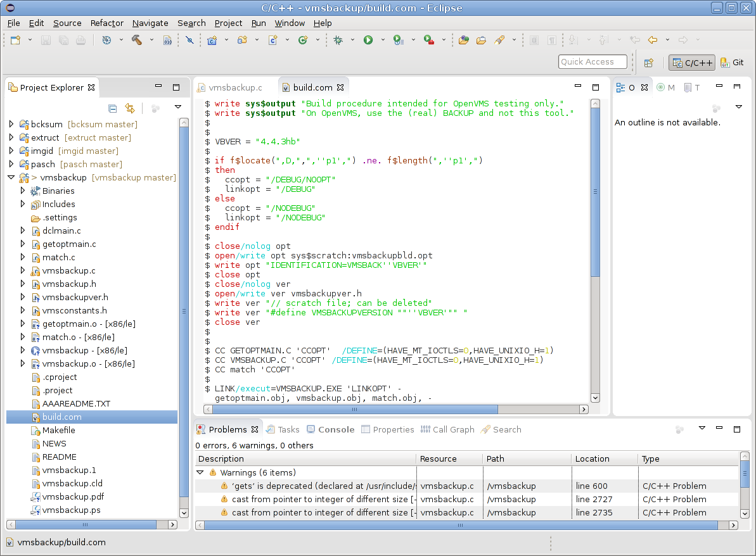This screenshot has height=556, width=756.
Task: Click the Resource column header
Action: click(x=449, y=458)
